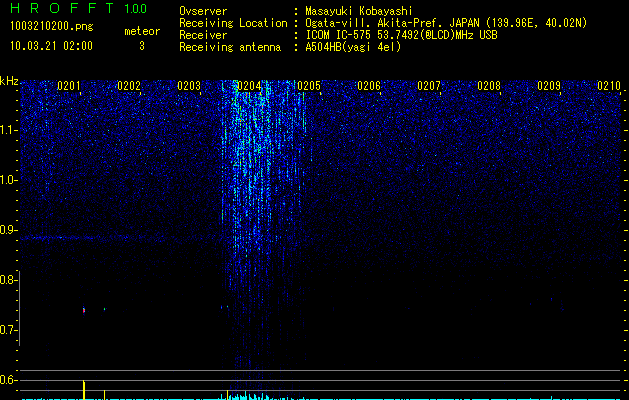Viewport: 629px width, 400px height.
Task: Click the 0204 time marker
Action: pyautogui.click(x=249, y=86)
